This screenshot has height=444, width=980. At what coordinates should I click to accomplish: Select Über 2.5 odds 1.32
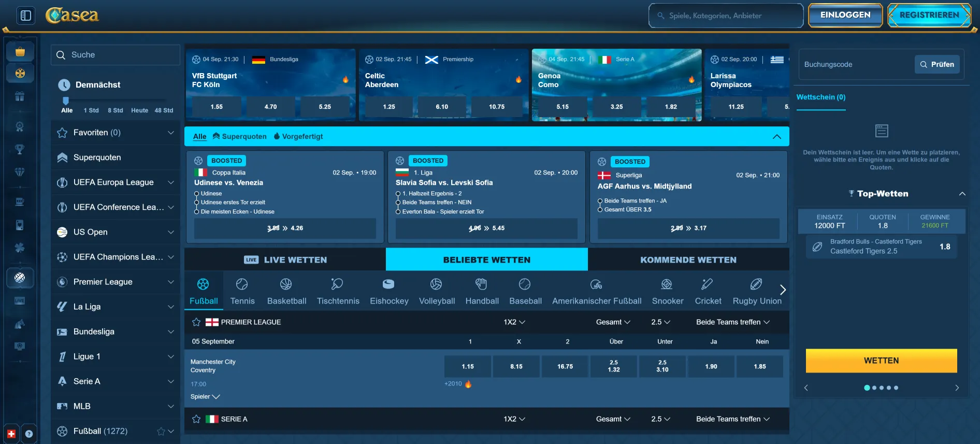(x=614, y=366)
